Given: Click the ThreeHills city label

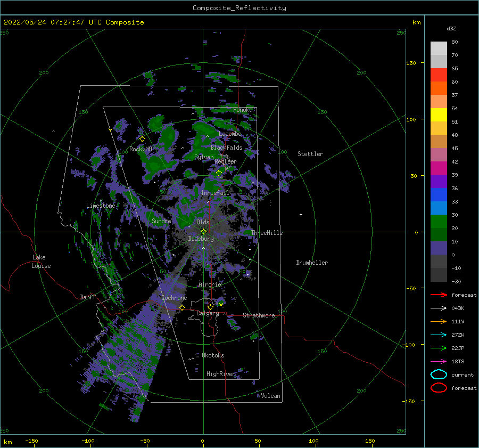Looking at the screenshot, I should coord(267,233).
